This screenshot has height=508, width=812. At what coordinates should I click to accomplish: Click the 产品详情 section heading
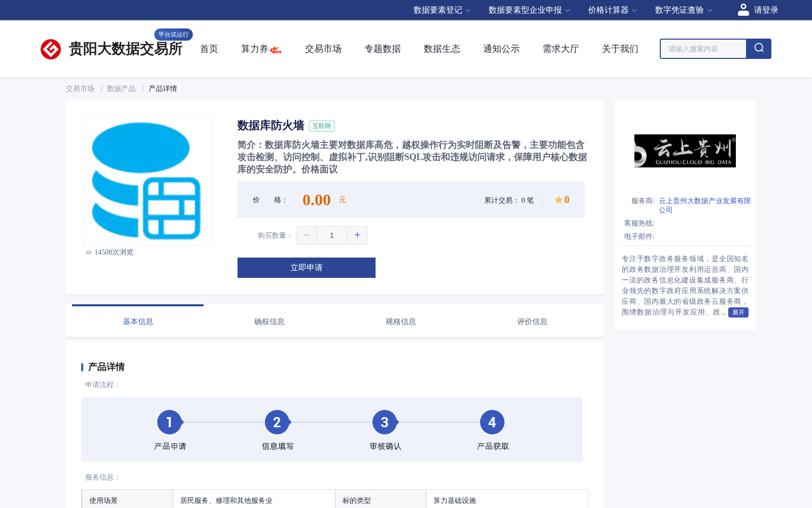pyautogui.click(x=107, y=367)
